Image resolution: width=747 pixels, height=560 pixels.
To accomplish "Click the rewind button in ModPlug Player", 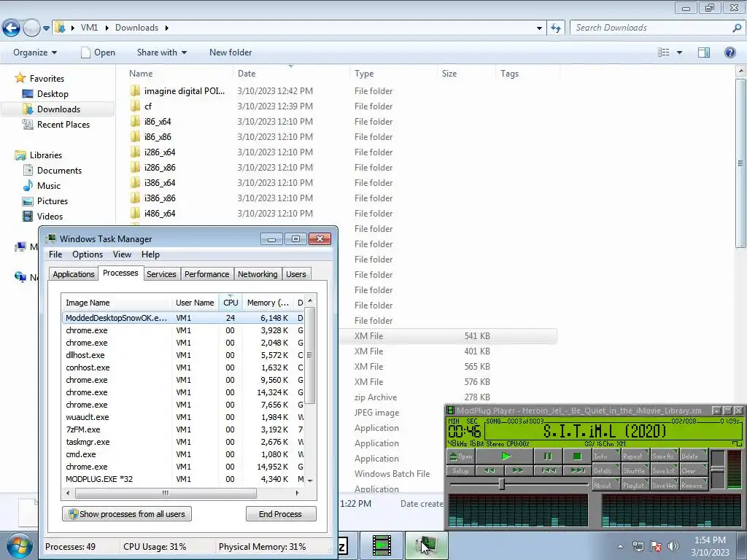I will [x=489, y=470].
